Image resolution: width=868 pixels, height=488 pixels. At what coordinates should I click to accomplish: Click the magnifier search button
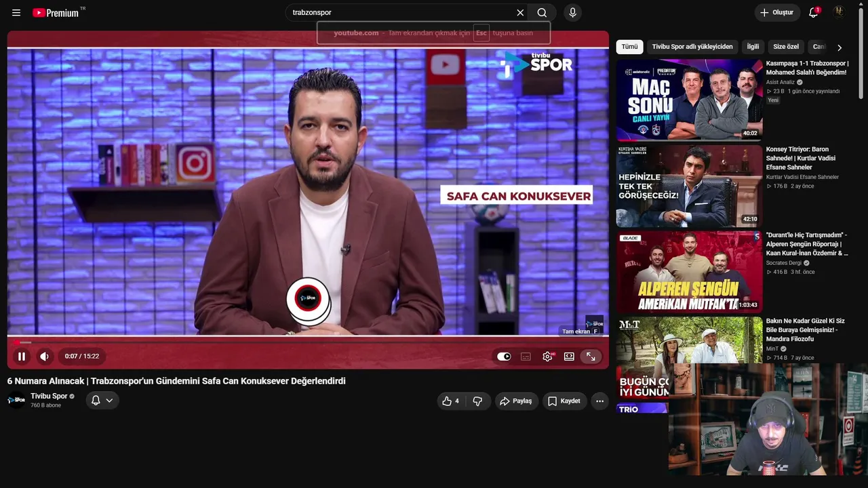[x=542, y=13]
